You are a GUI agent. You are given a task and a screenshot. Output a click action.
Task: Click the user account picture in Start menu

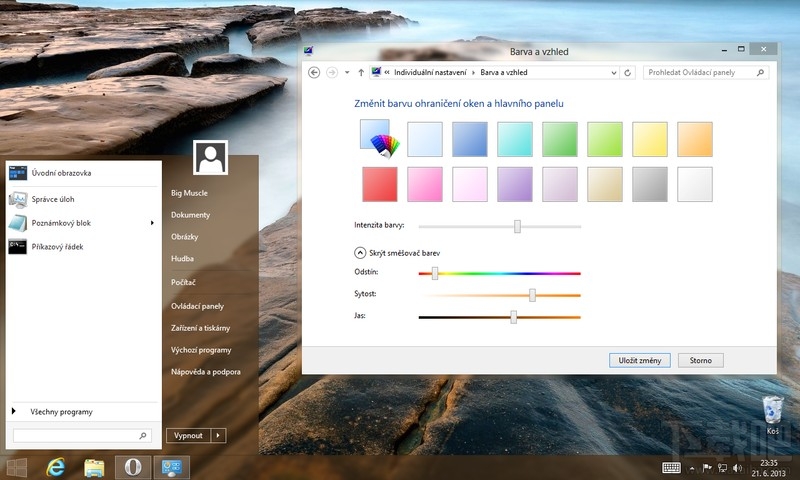pos(211,157)
